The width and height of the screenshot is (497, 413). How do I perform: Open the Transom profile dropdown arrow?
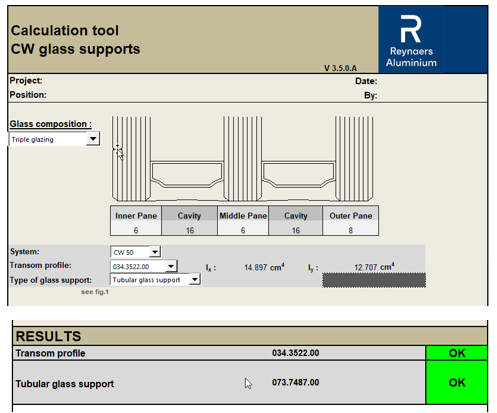(x=171, y=266)
